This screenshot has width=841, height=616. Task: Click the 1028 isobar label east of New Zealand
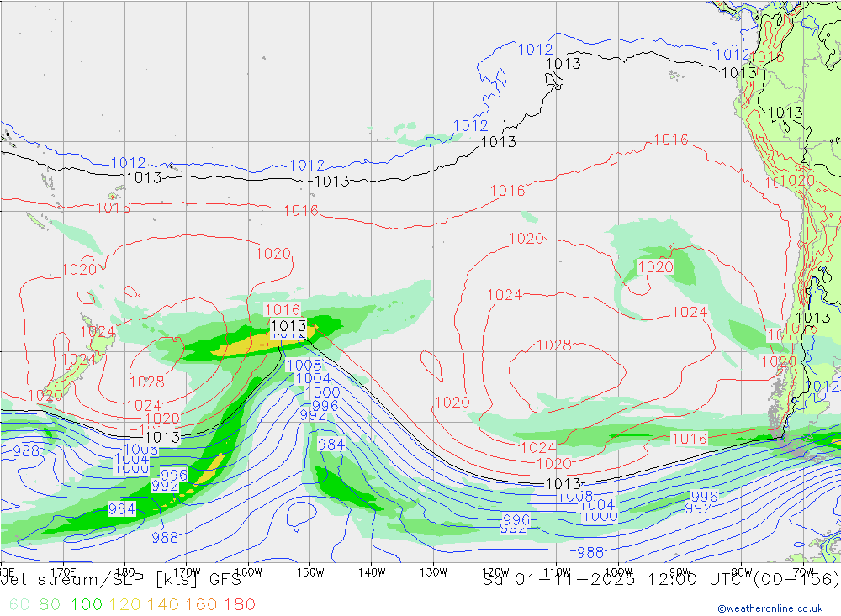(x=147, y=382)
